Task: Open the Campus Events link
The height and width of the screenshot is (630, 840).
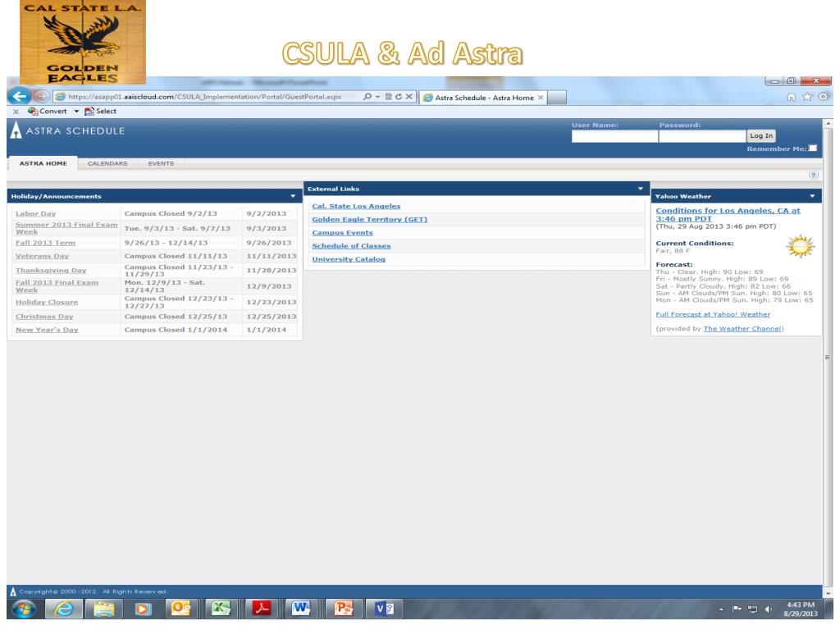Action: [x=342, y=233]
